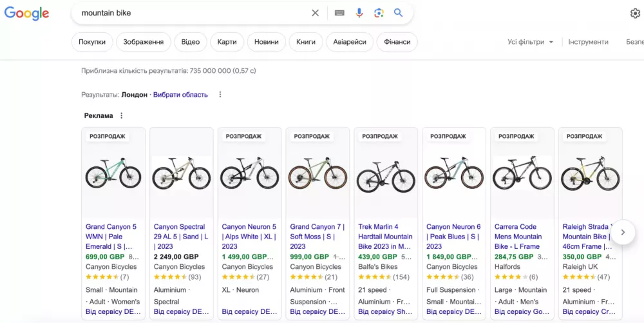
Task: Select the Відео filter tab
Action: (191, 42)
